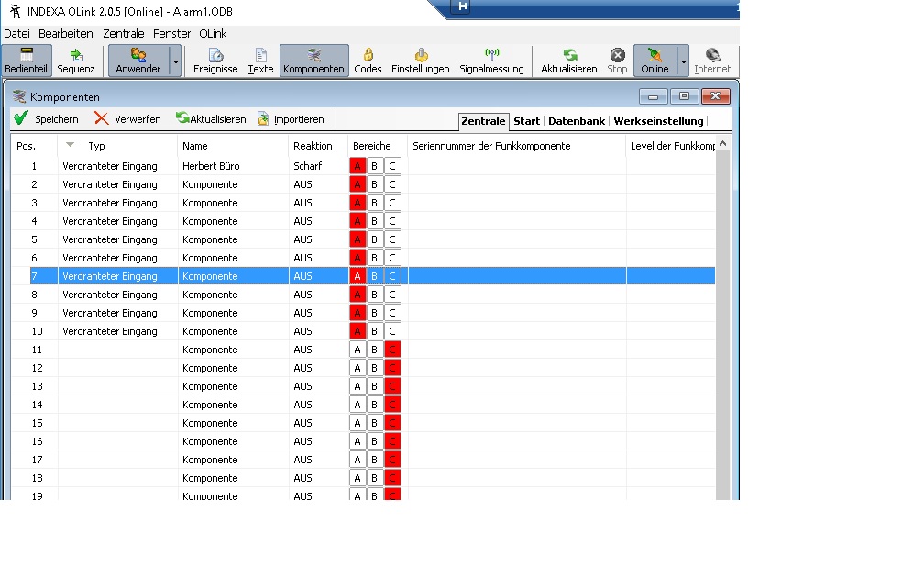Click the Verwerfen discard button
Viewport: 924px width, 578px height.
tap(127, 119)
